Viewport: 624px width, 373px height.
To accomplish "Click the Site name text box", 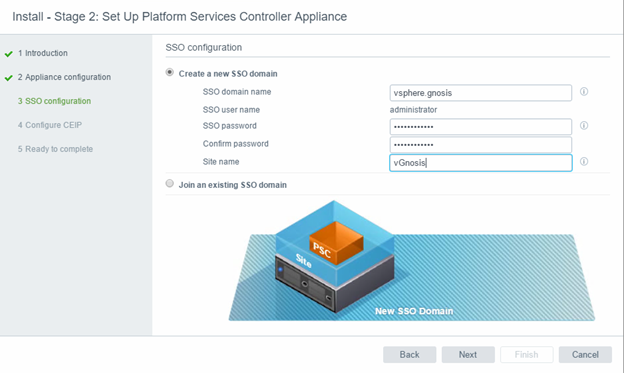I will 481,163.
